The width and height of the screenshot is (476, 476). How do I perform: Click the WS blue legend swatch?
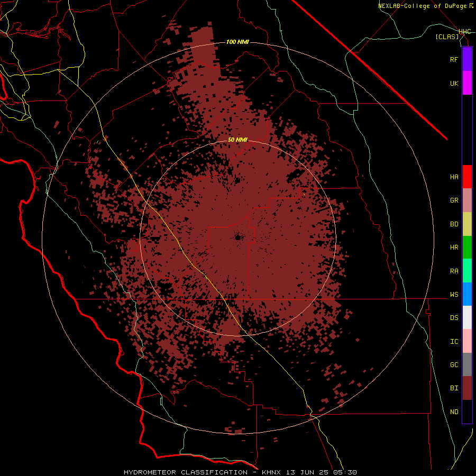click(467, 294)
